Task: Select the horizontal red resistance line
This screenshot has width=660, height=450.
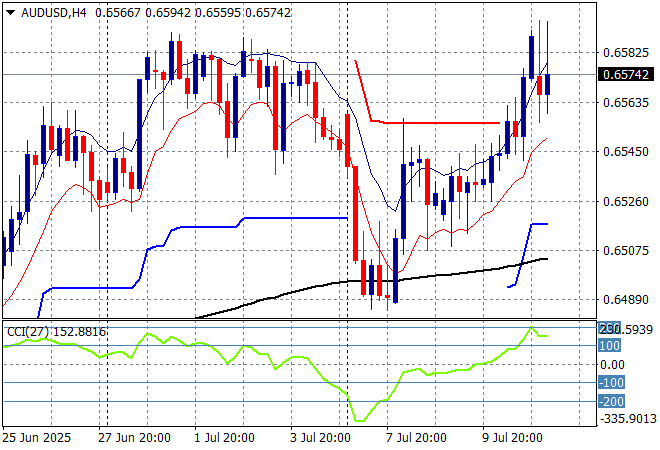Action: [440, 123]
